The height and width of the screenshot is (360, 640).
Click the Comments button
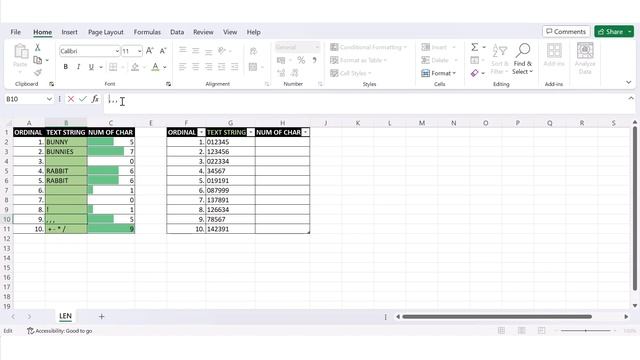click(x=566, y=31)
